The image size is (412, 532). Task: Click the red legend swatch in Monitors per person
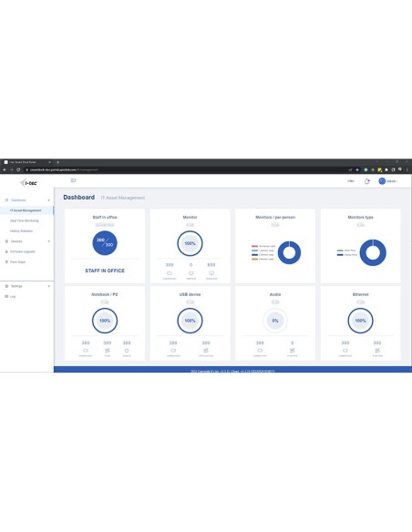click(x=254, y=246)
